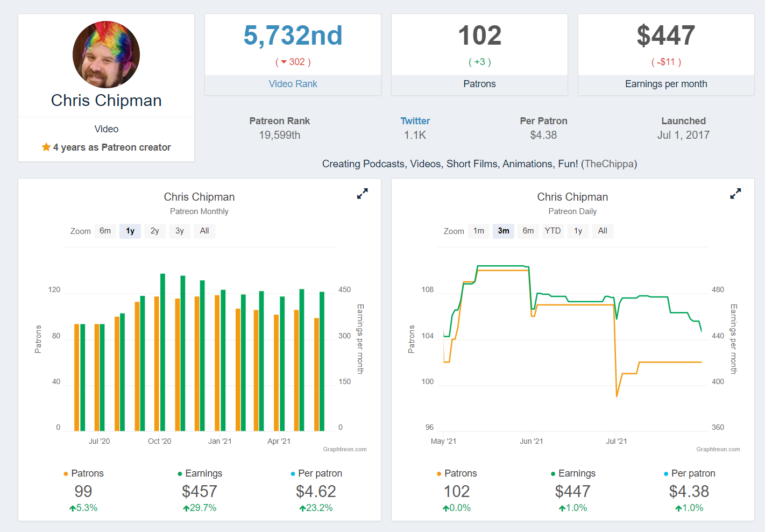
Task: Toggle Patrons series in daily chart legend
Action: click(457, 473)
